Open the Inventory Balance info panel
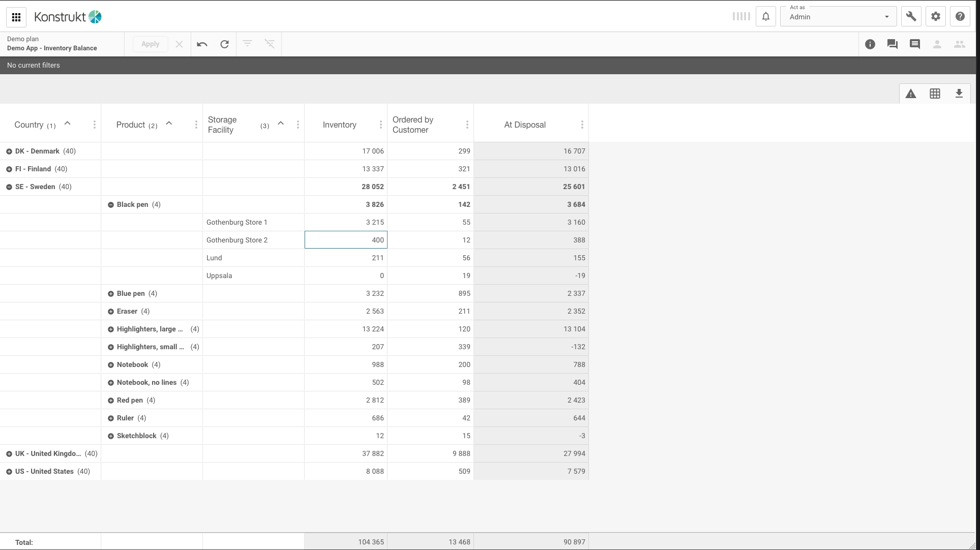Image resolution: width=980 pixels, height=550 pixels. coord(870,44)
